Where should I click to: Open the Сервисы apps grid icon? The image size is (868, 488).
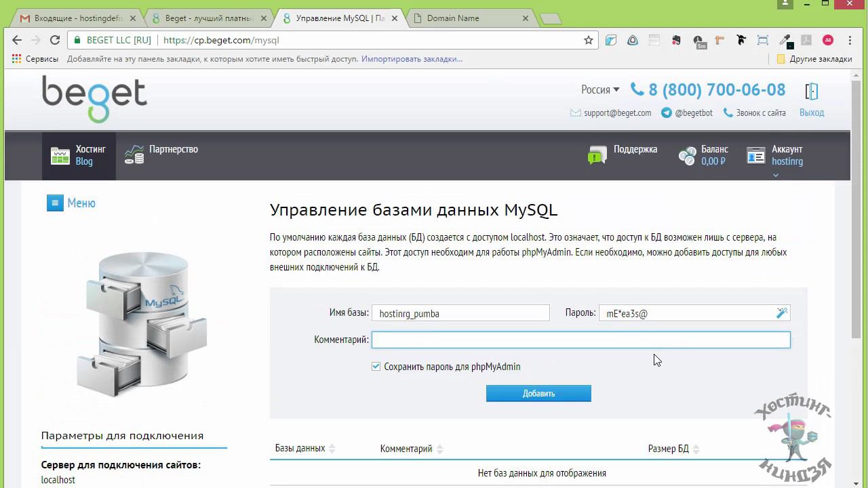[17, 59]
